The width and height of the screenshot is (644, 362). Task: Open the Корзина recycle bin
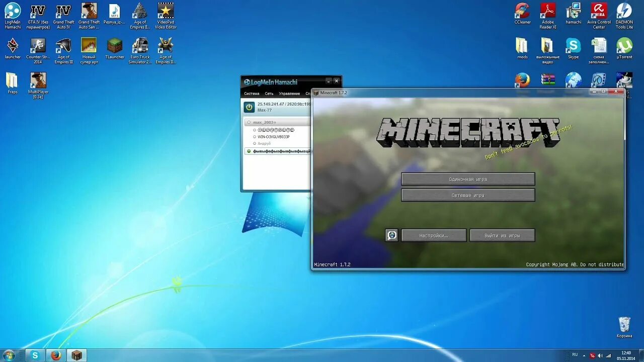point(624,327)
